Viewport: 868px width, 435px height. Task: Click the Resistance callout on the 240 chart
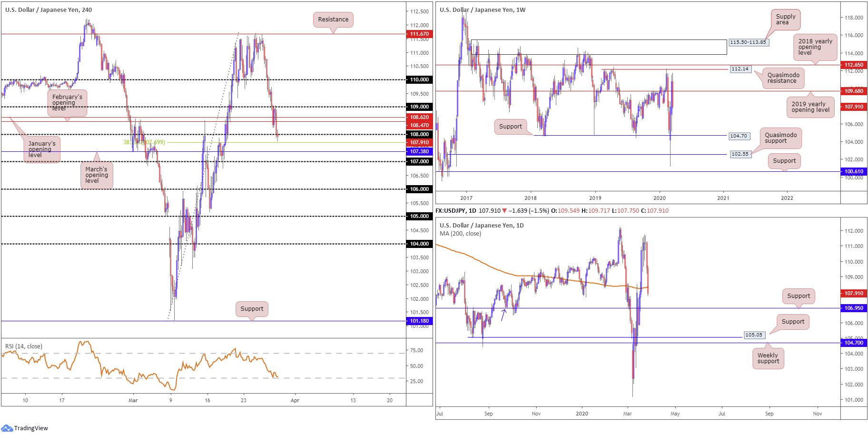click(x=333, y=20)
